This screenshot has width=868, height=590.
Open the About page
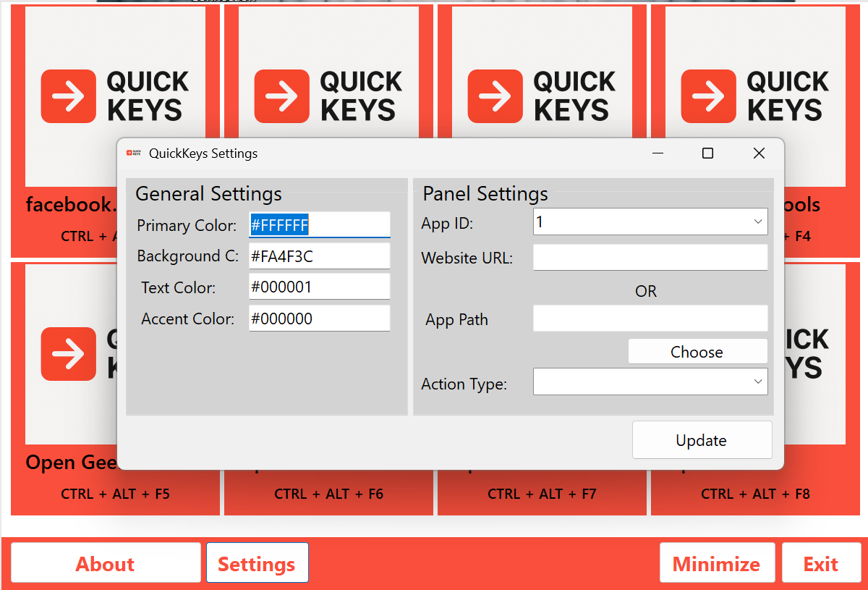click(x=106, y=563)
